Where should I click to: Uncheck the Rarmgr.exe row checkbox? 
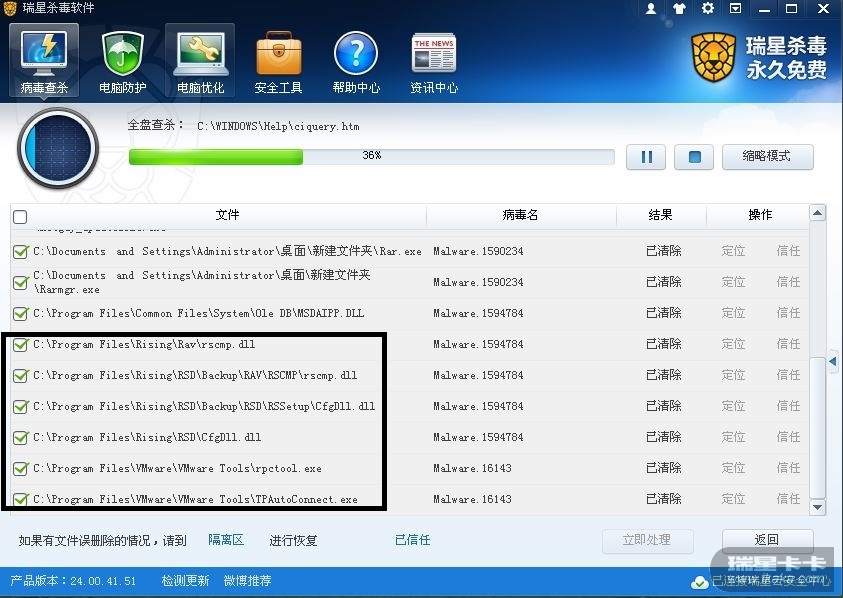click(20, 282)
